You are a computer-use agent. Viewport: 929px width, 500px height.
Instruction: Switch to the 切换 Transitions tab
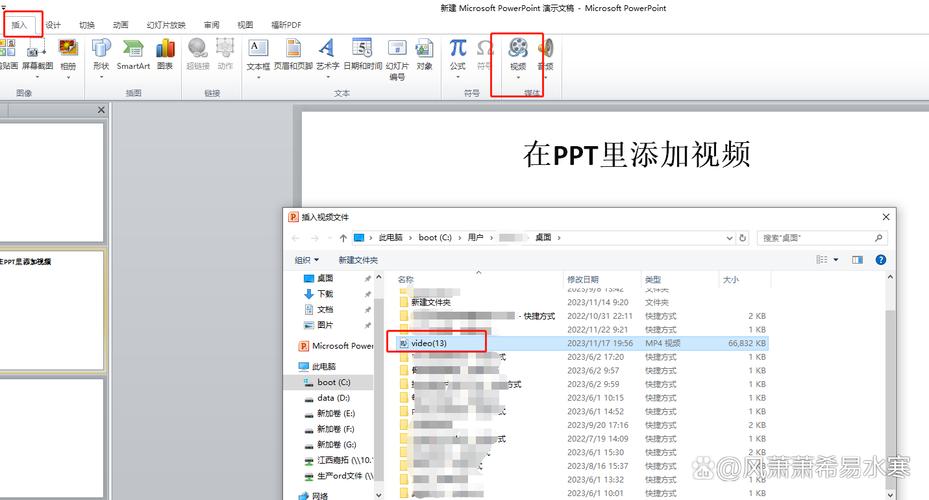87,25
